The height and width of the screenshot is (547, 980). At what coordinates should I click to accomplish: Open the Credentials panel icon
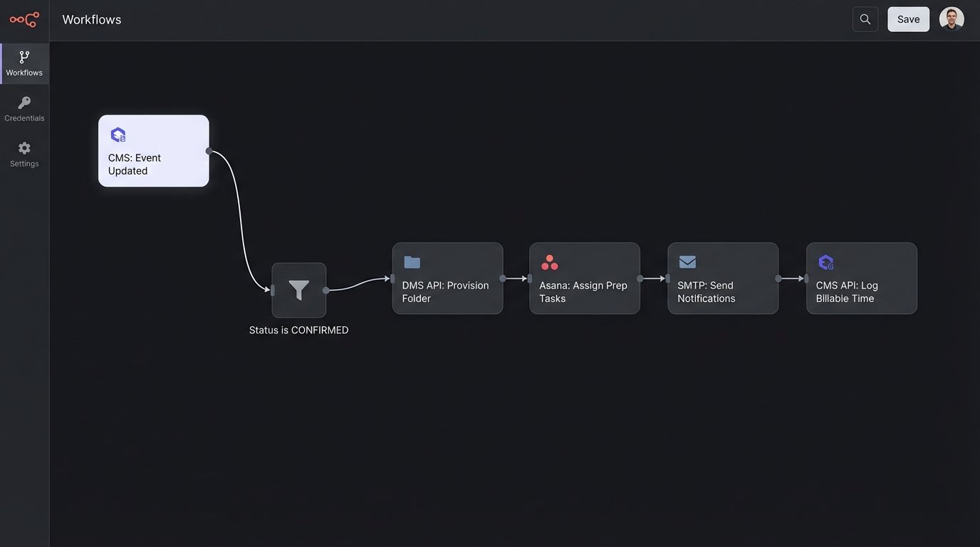pyautogui.click(x=24, y=102)
